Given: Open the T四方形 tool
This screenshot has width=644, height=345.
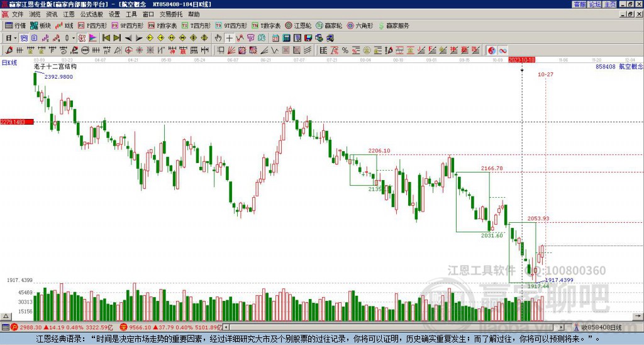Looking at the screenshot, I should 196,25.
